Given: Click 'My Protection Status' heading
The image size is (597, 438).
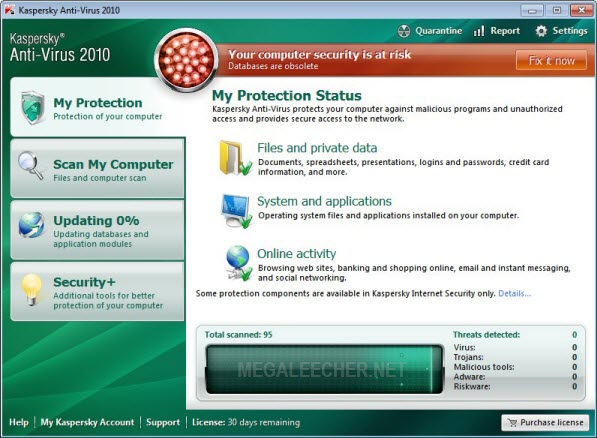Looking at the screenshot, I should coord(287,96).
